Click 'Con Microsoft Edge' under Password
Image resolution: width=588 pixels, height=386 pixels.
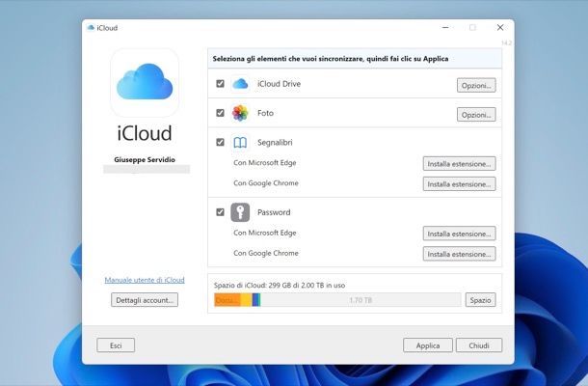pyautogui.click(x=265, y=233)
